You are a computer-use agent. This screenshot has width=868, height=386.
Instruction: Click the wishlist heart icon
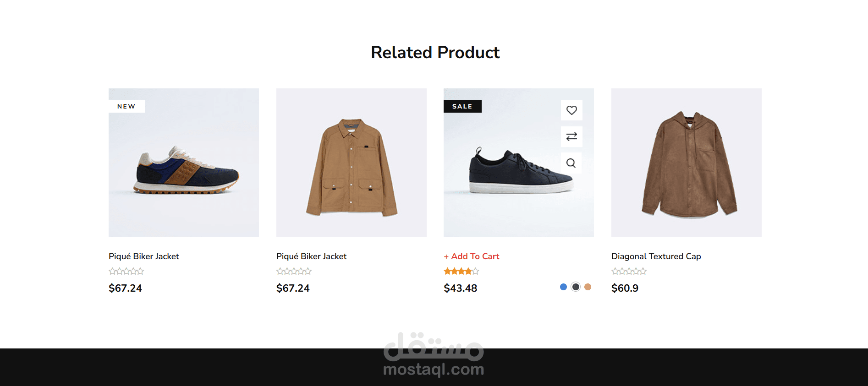[x=571, y=110]
